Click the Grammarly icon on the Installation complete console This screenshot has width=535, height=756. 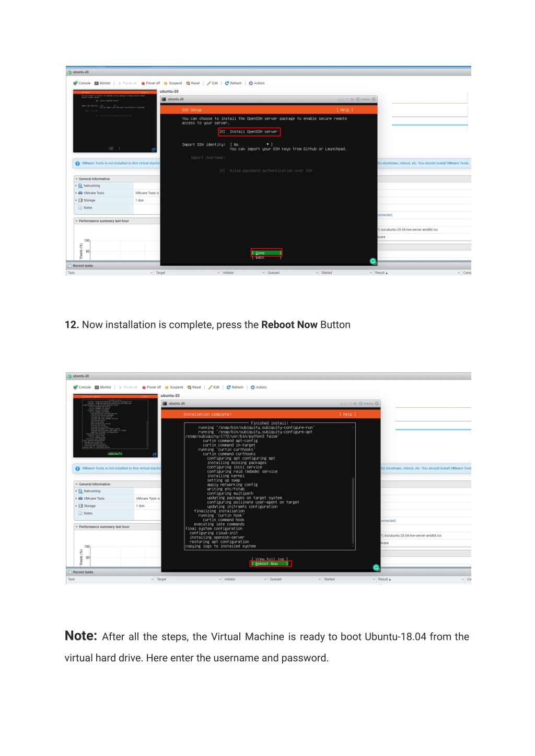(x=376, y=567)
